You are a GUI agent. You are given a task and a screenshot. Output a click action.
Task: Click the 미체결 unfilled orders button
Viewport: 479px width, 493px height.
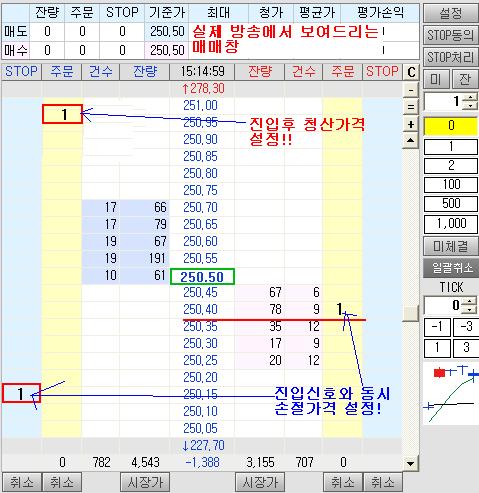click(x=451, y=246)
